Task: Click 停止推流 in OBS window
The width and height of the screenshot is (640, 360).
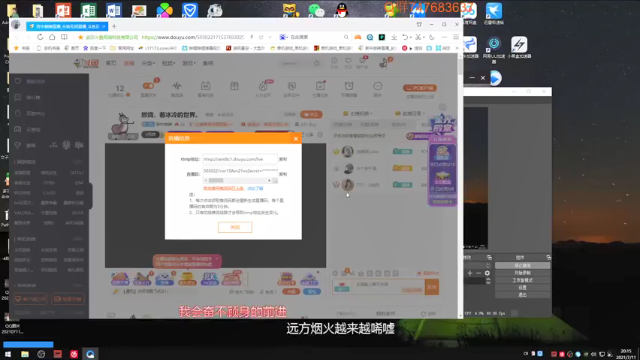Action: (522, 265)
